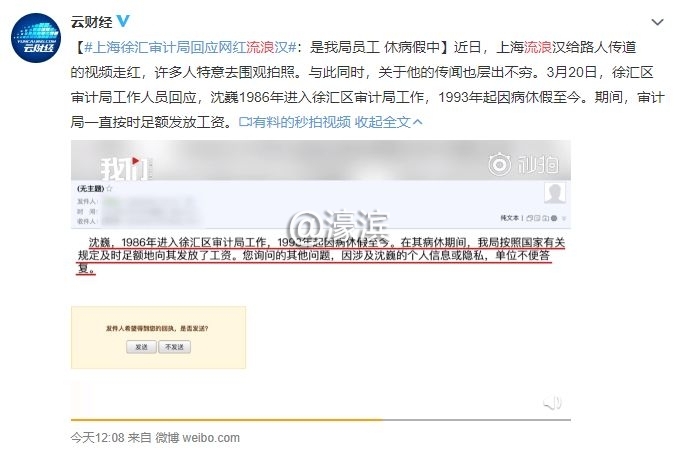The image size is (676, 458).
Task: Expand the small arrow in email toolbar
Action: tap(563, 219)
